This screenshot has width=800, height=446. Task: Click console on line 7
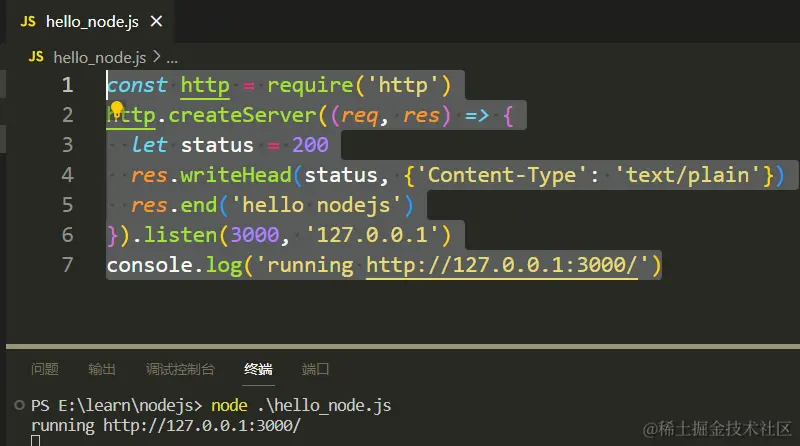149,265
